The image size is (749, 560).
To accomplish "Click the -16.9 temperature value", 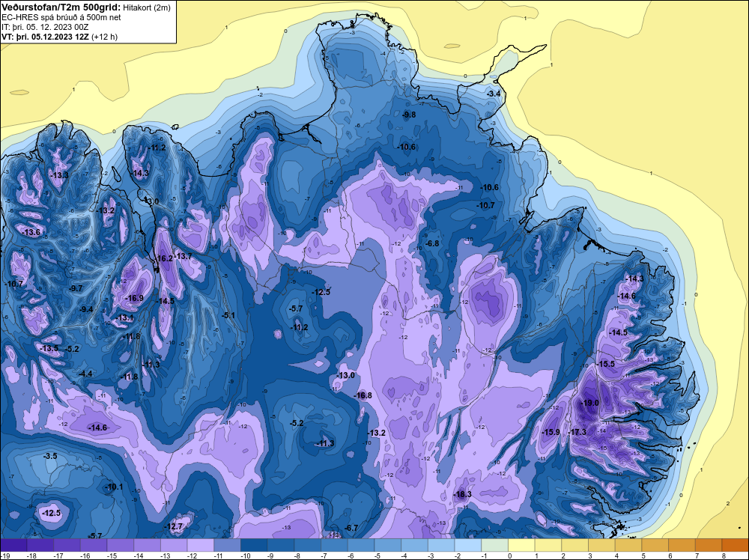I will click(x=134, y=299).
